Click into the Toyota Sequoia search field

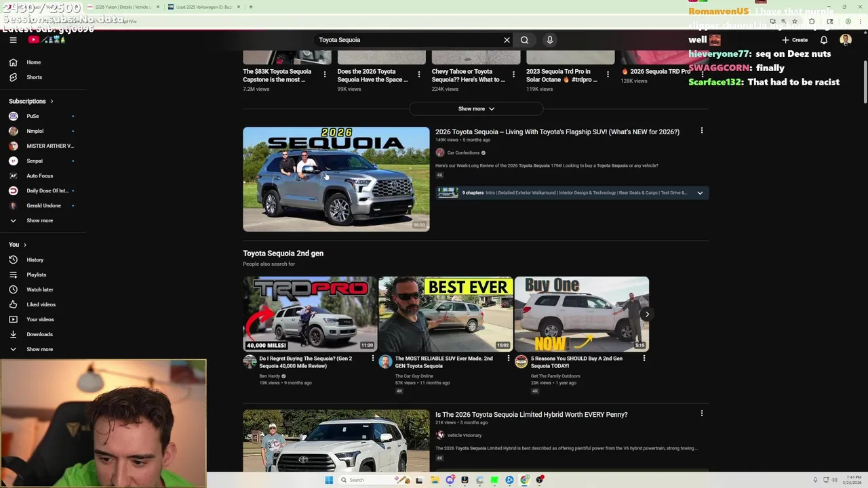pyautogui.click(x=407, y=40)
